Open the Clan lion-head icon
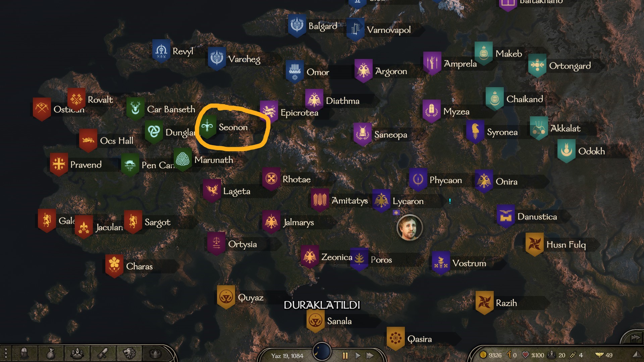Viewport: 644px width, 362px height. point(129,354)
